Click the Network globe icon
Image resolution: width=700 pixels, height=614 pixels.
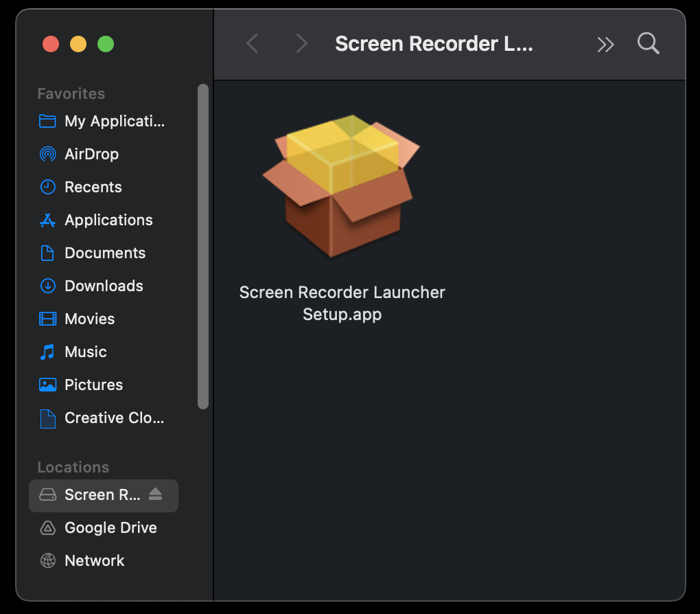[47, 560]
